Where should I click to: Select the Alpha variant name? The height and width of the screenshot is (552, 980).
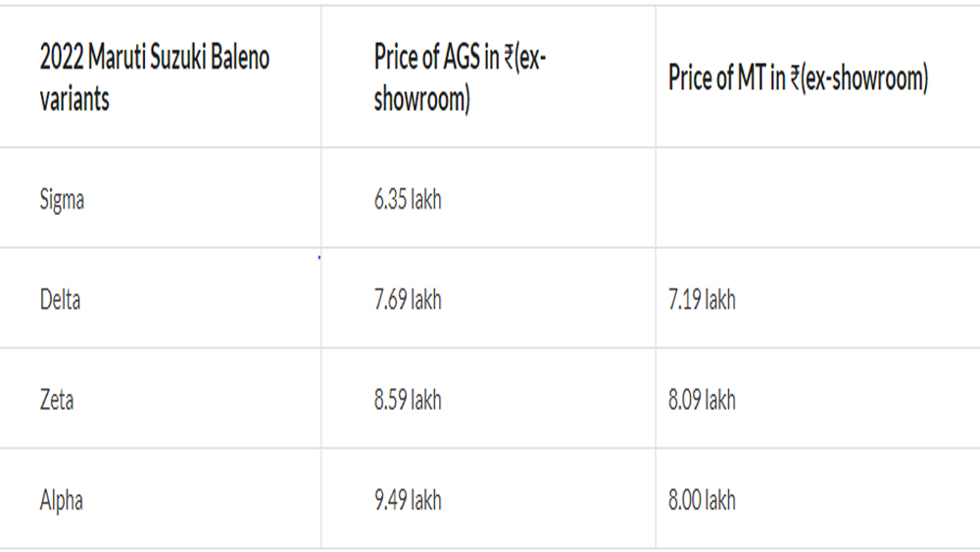(x=61, y=501)
